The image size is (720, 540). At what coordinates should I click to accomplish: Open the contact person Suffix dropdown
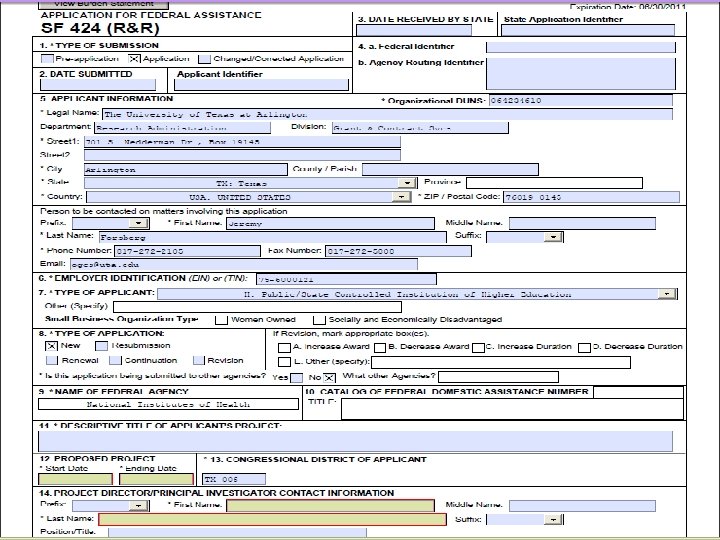point(553,237)
